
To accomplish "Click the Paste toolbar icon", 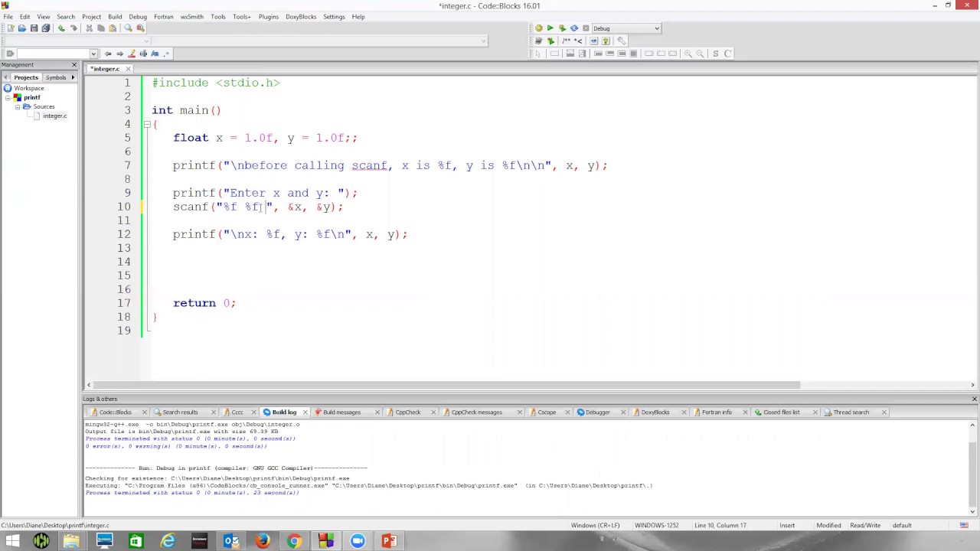I will pyautogui.click(x=113, y=28).
